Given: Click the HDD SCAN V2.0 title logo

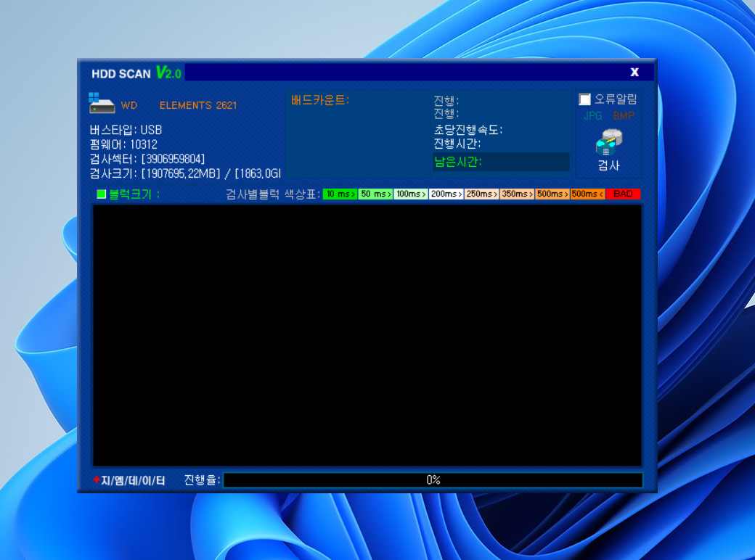Looking at the screenshot, I should click(x=136, y=73).
